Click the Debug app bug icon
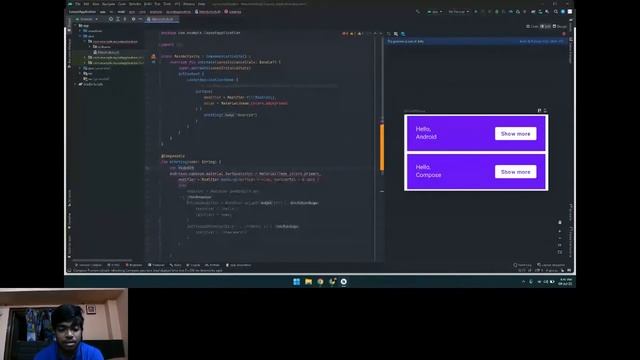Image resolution: width=640 pixels, height=360 pixels. [x=497, y=11]
